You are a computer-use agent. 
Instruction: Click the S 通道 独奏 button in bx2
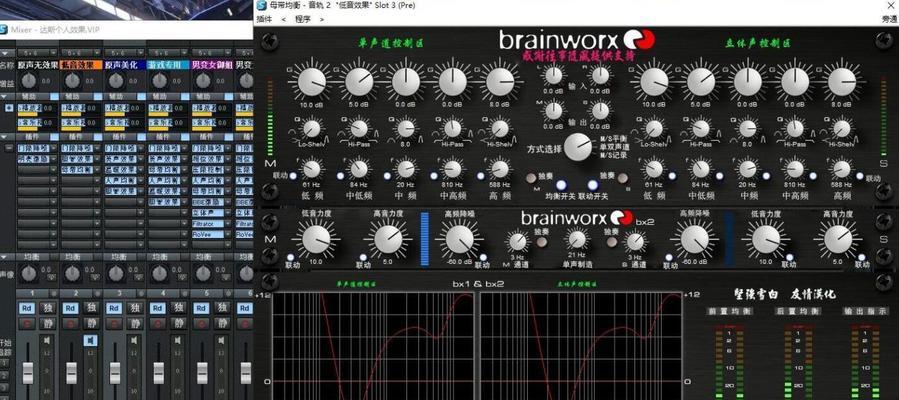(612, 241)
